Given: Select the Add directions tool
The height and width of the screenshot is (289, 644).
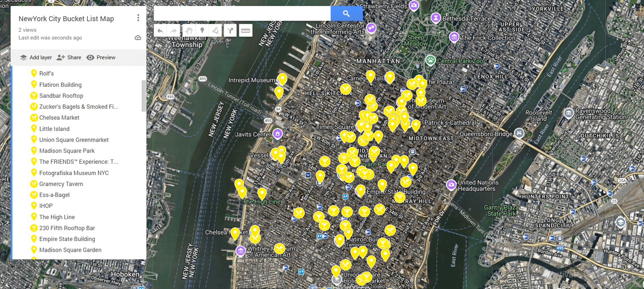Looking at the screenshot, I should click(231, 30).
